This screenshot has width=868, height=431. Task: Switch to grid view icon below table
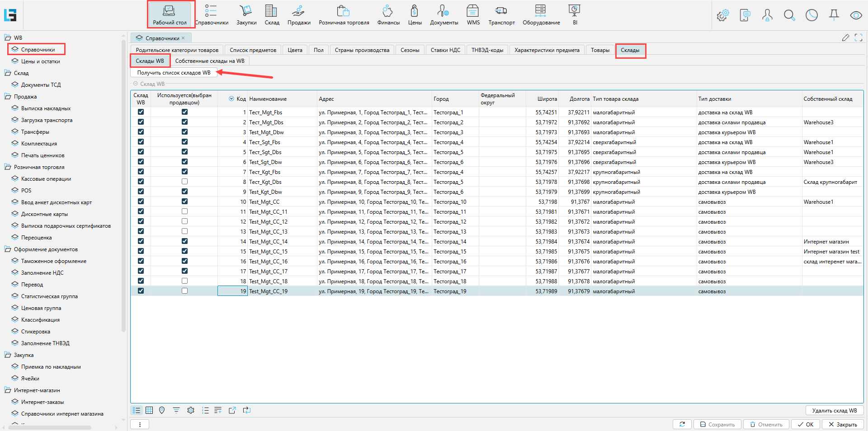[149, 410]
